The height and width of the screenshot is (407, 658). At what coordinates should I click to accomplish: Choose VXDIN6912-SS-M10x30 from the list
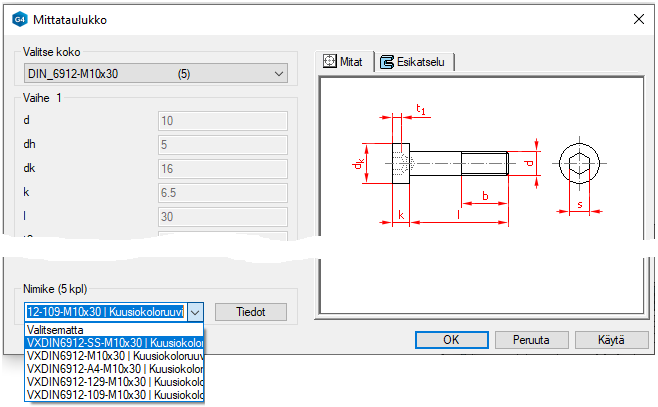point(114,343)
